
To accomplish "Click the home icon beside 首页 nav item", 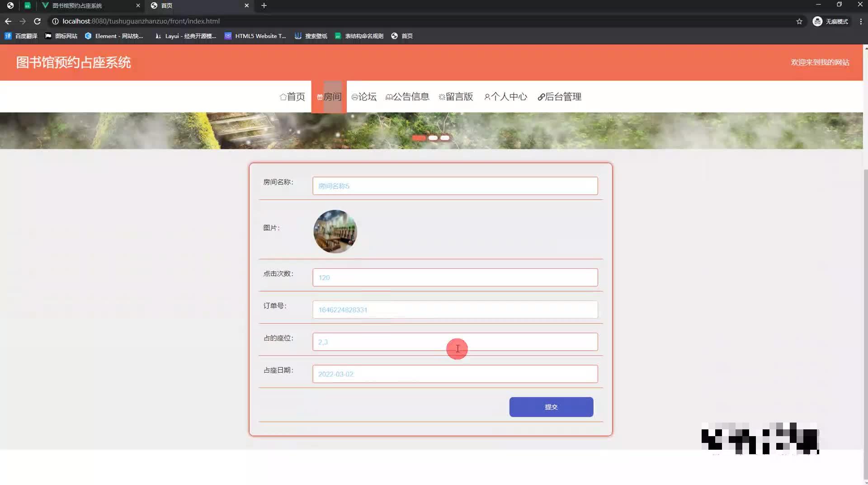I will (x=283, y=96).
